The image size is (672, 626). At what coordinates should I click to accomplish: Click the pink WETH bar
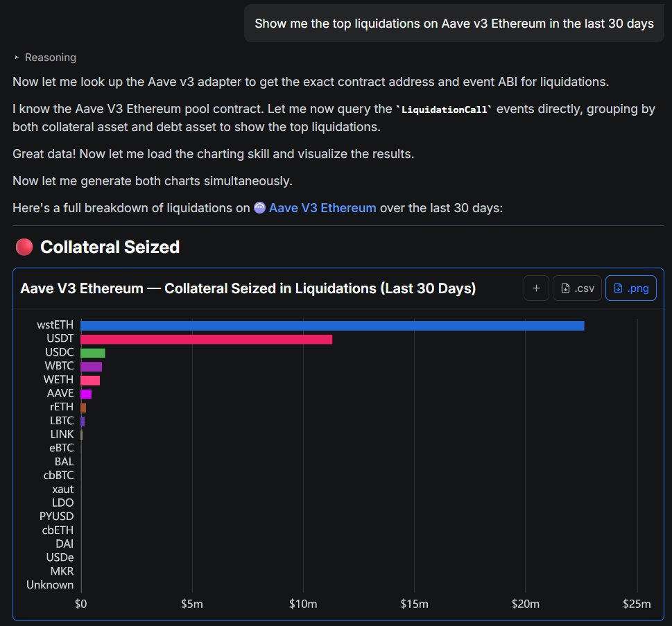pyautogui.click(x=90, y=380)
